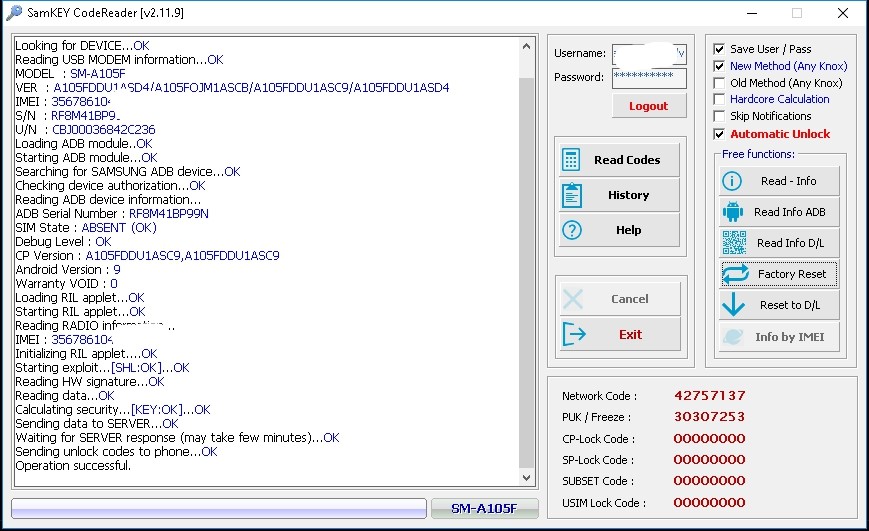
Task: Click the 'Operation successful.' log line
Action: point(73,466)
